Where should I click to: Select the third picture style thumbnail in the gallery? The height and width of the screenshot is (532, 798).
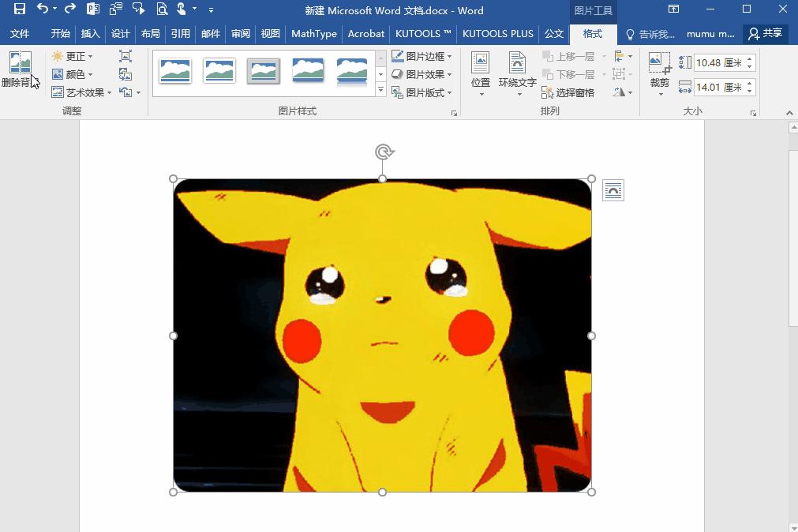(264, 71)
